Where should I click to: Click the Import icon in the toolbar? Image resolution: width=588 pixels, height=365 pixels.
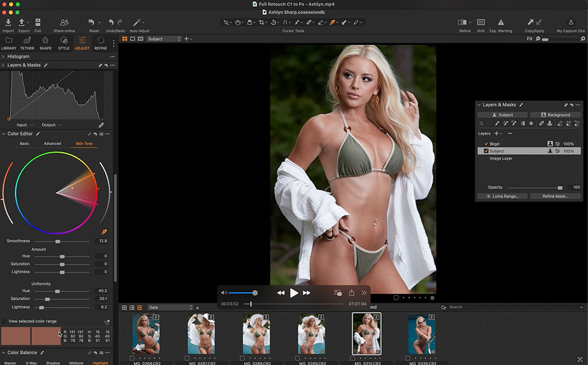(x=8, y=22)
